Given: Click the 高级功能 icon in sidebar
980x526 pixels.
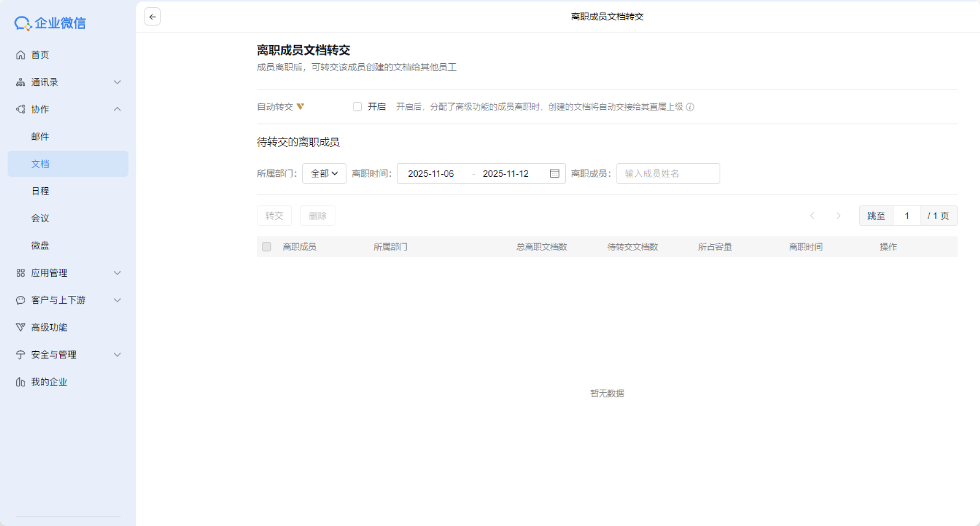Looking at the screenshot, I should (20, 327).
